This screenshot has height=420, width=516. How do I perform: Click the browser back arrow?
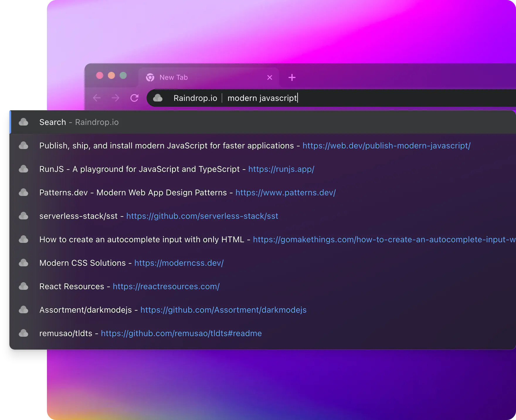97,98
